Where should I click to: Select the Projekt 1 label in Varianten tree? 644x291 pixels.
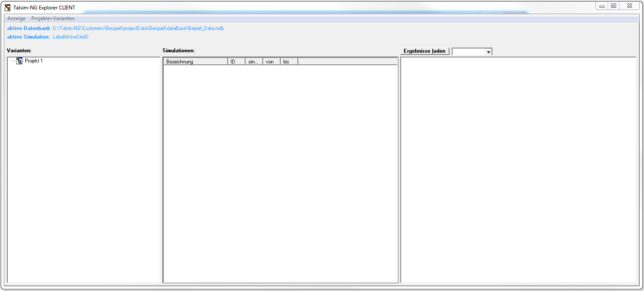[x=34, y=61]
